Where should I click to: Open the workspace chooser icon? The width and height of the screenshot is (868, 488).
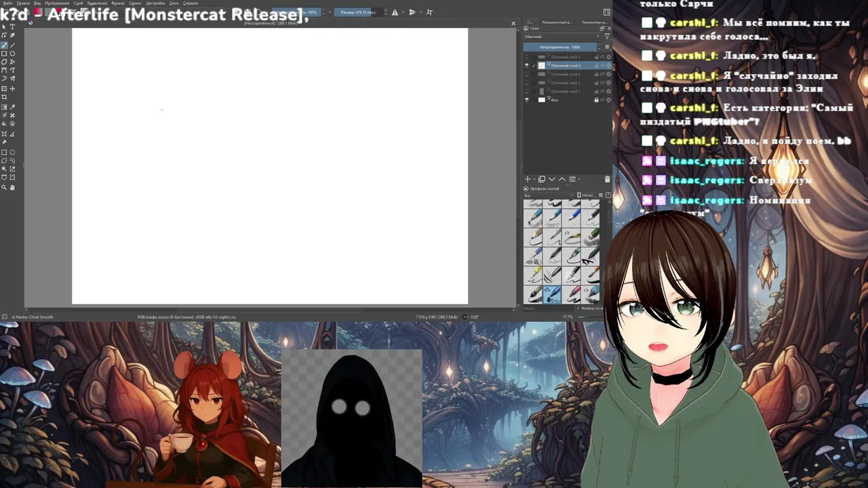click(x=606, y=12)
